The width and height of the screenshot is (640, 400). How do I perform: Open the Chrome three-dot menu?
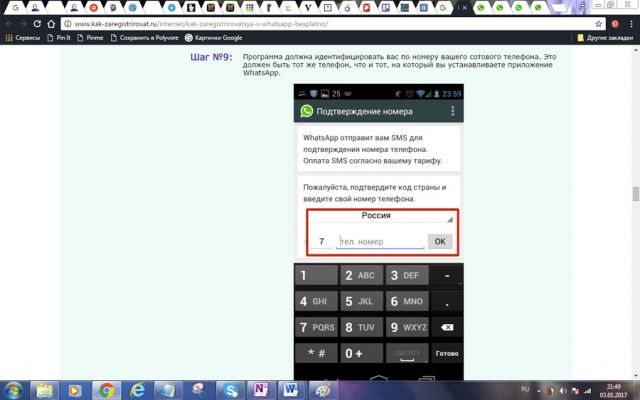pyautogui.click(x=631, y=24)
